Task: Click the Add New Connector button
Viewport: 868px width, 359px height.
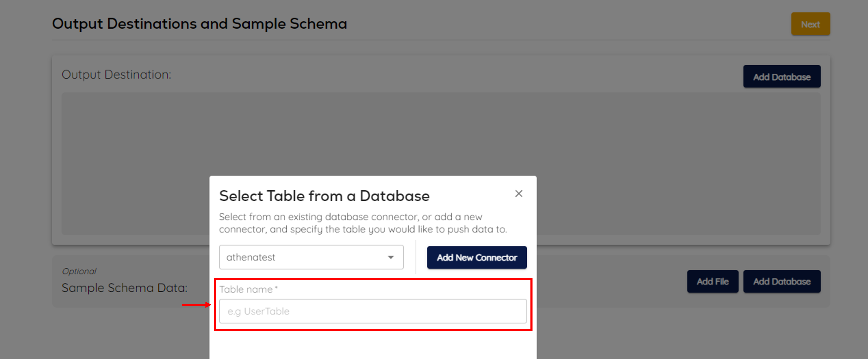Action: [x=476, y=258]
